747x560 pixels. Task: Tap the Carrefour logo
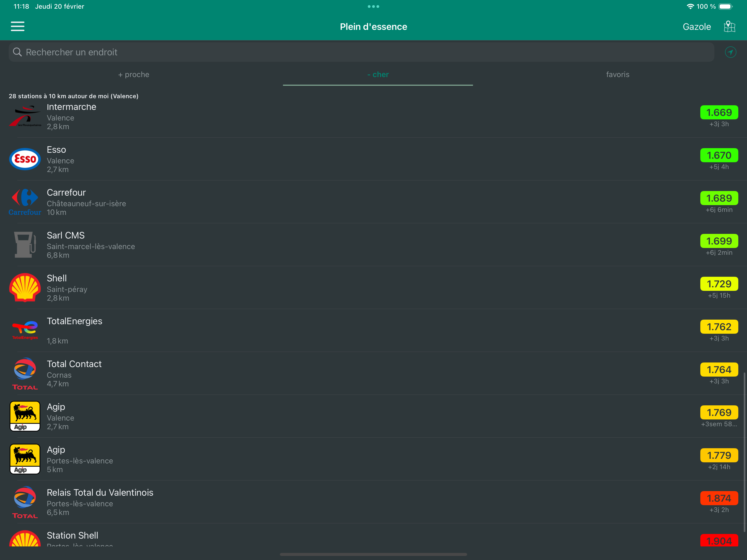click(x=25, y=202)
